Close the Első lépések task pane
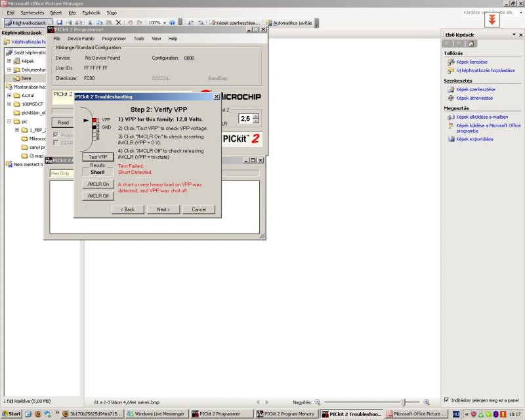The height and width of the screenshot is (420, 525). click(x=520, y=35)
